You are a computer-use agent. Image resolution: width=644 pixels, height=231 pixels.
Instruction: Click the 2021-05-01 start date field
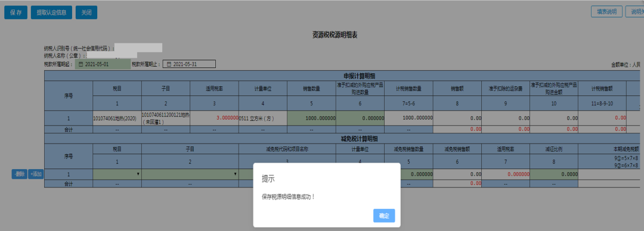[103, 64]
